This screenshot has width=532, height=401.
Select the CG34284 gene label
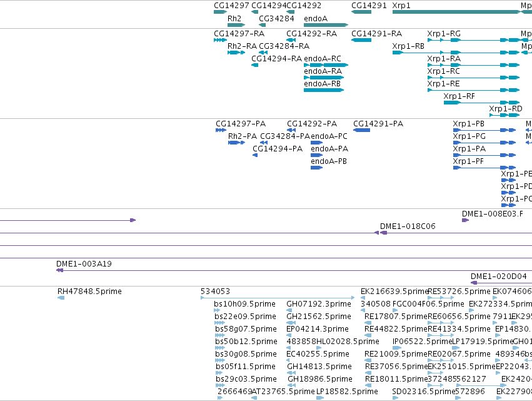pyautogui.click(x=276, y=18)
